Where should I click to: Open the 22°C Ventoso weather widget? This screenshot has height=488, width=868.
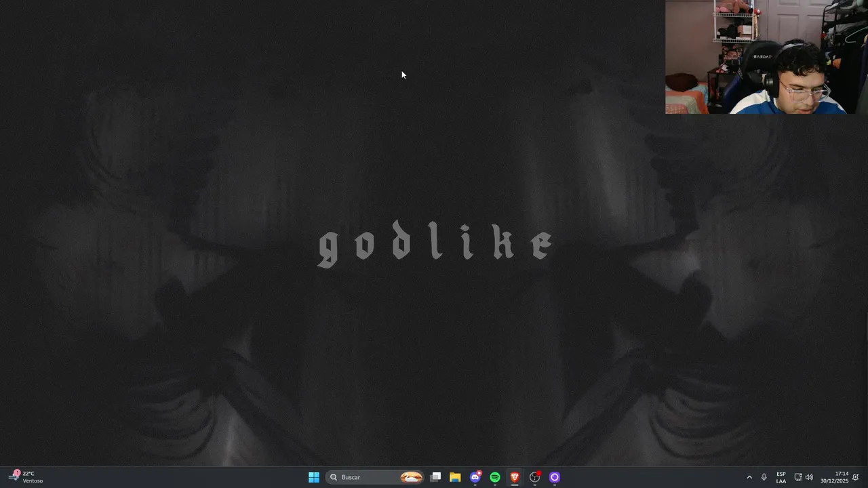(27, 477)
